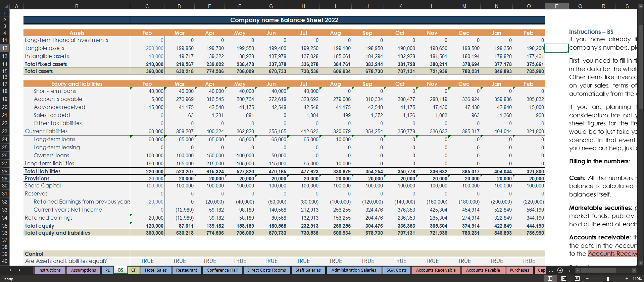This screenshot has height=282, width=644.
Task: Open the CF sheet tab
Action: point(134,270)
